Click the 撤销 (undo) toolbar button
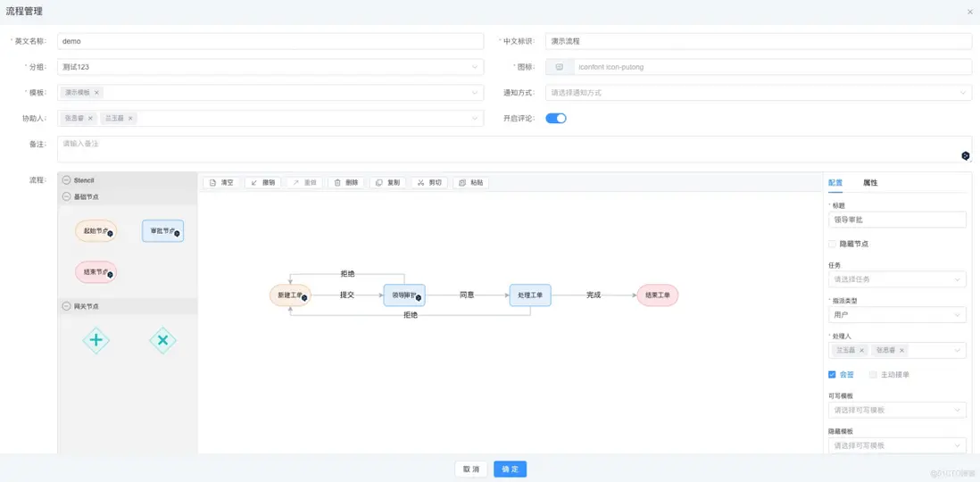The width and height of the screenshot is (980, 482). [263, 183]
